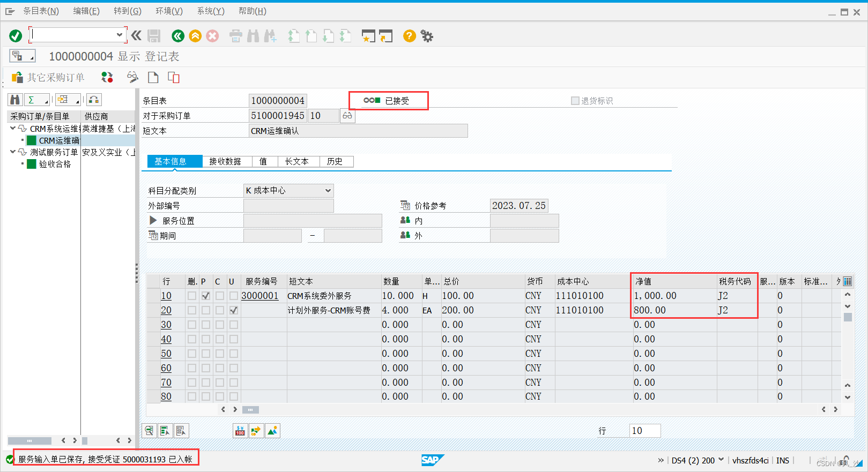Click the Find binoculars icon in the top toolbar
Viewport: 868px width, 472px height.
253,36
